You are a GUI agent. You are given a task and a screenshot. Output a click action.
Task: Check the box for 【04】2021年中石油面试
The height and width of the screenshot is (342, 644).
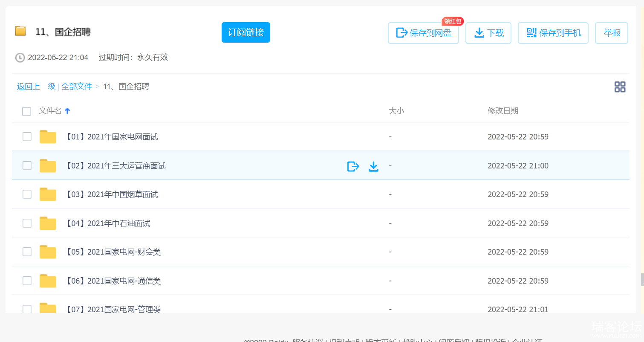(27, 223)
